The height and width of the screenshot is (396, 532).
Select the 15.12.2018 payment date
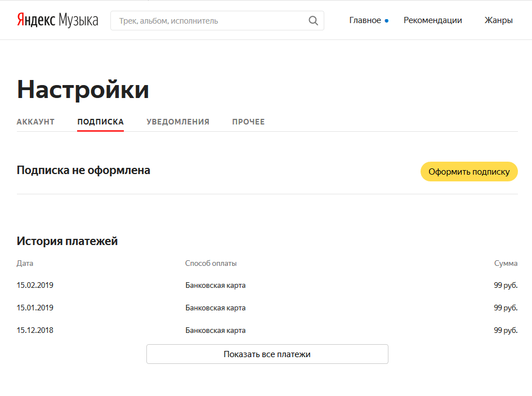(x=35, y=330)
